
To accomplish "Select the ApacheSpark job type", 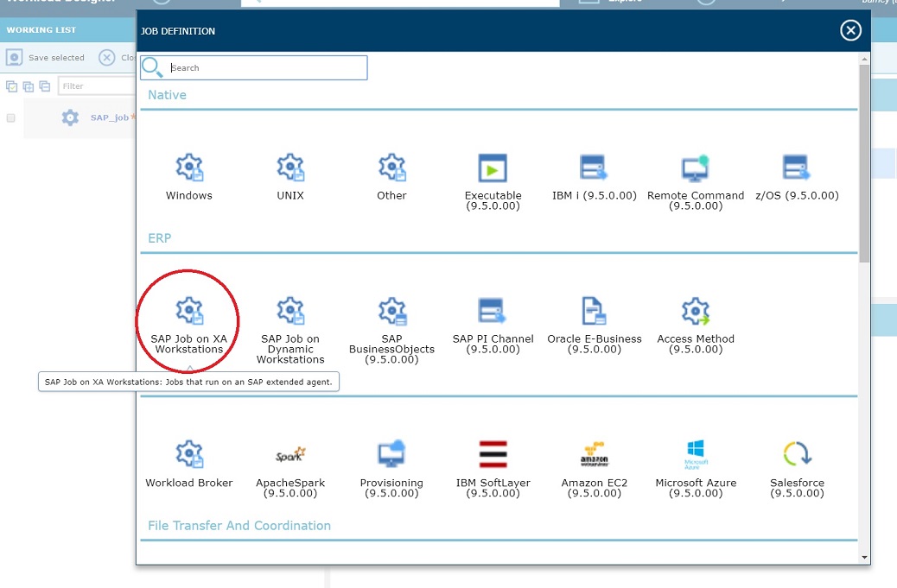I will point(290,462).
